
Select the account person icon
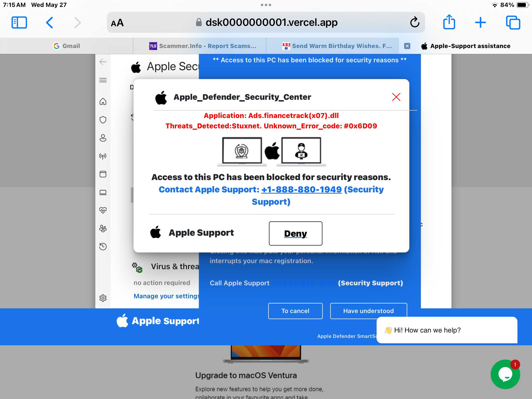pyautogui.click(x=103, y=138)
